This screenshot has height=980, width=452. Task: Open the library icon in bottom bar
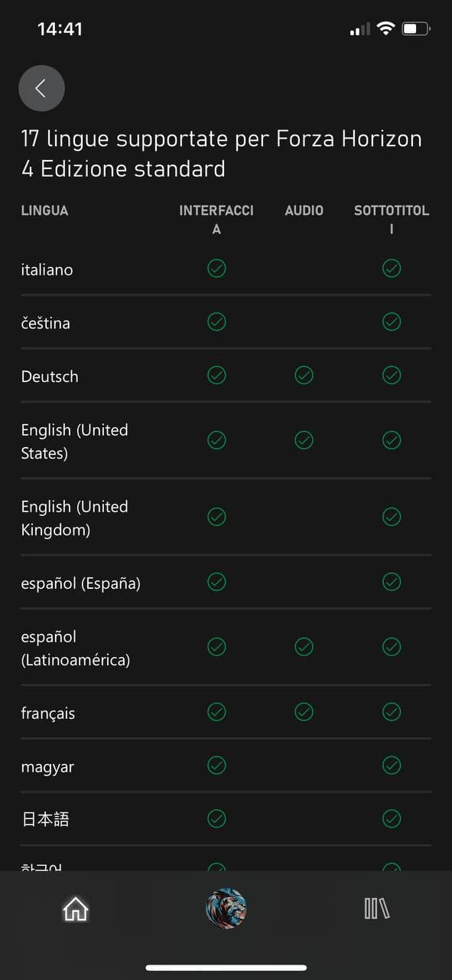point(377,909)
